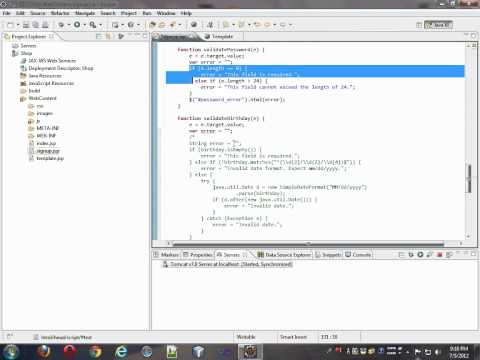Click the New file toolbar icon

click(x=10, y=25)
